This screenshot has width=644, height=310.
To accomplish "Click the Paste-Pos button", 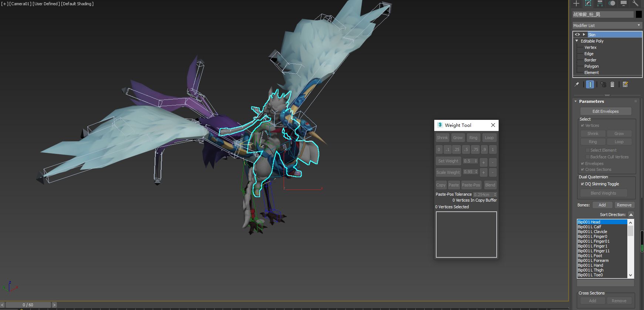I will 471,185.
